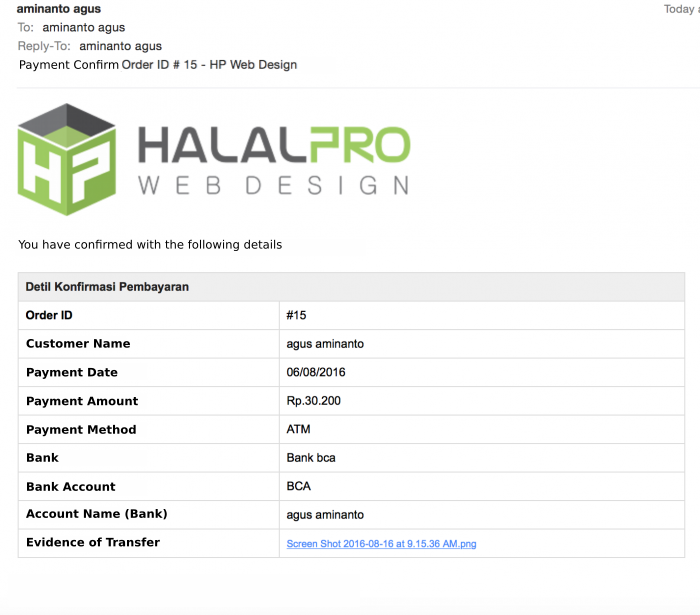The width and height of the screenshot is (700, 615).
Task: Click the Account Name (Bank) value
Action: pos(325,515)
